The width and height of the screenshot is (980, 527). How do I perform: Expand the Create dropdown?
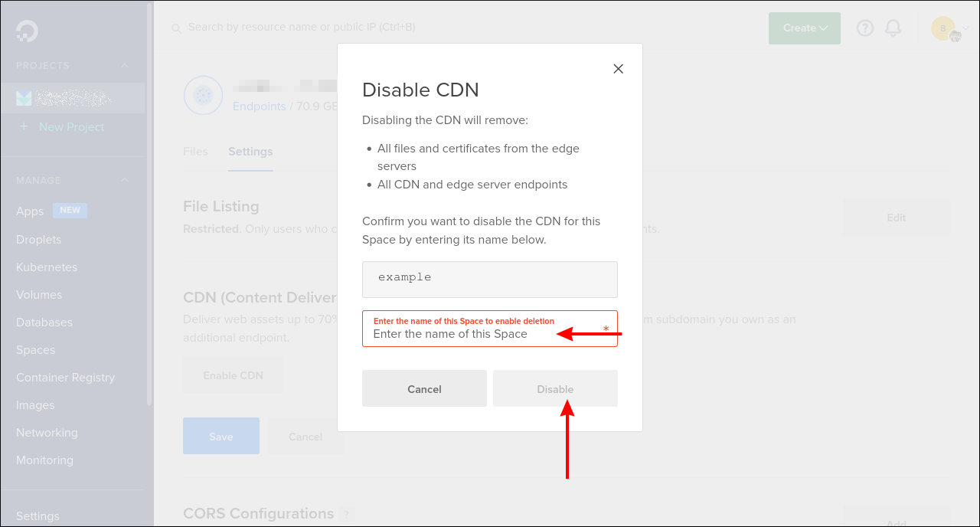pos(804,28)
